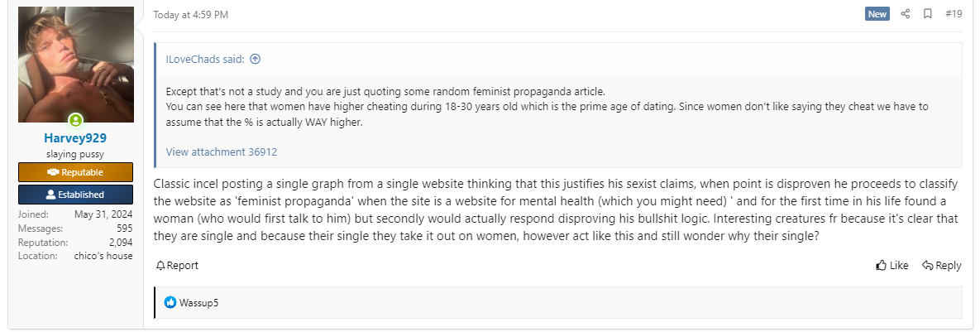
Task: Click the up-arrow icon beside ILoveChads said
Action: 255,59
